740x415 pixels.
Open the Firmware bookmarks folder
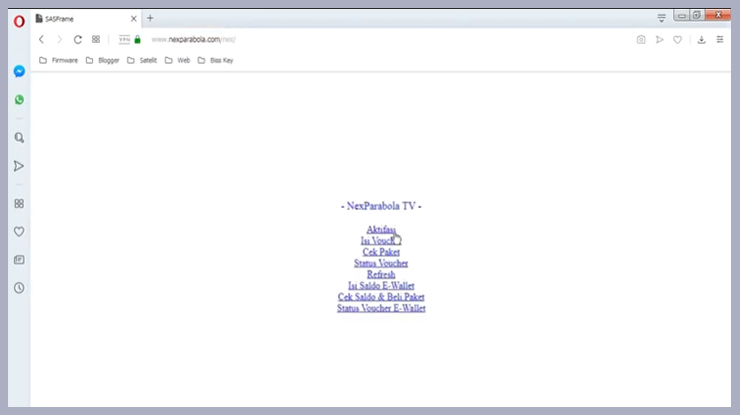[x=59, y=60]
